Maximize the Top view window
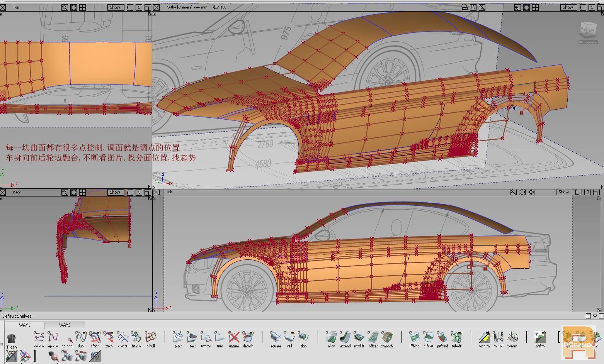The image size is (604, 364). tap(148, 7)
